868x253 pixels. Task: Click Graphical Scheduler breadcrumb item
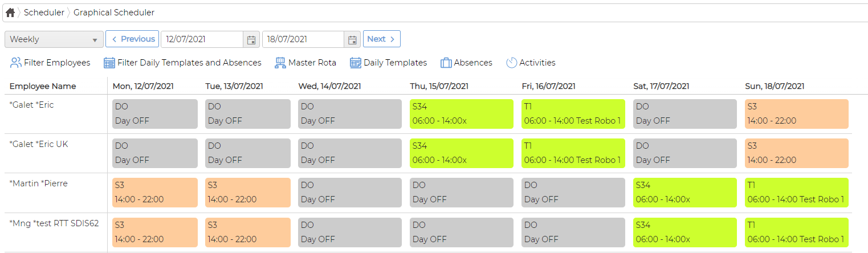click(x=113, y=13)
